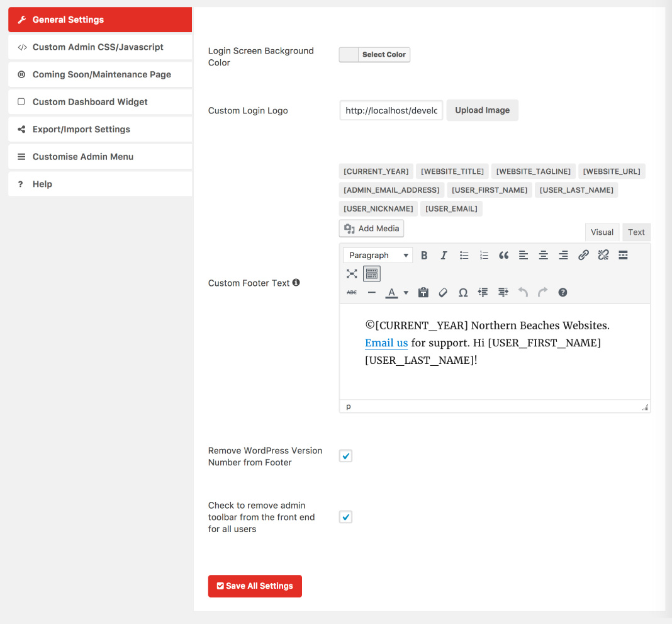Screen dimensions: 672x624
Task: Switch to the Text editor tab
Action: coord(636,232)
